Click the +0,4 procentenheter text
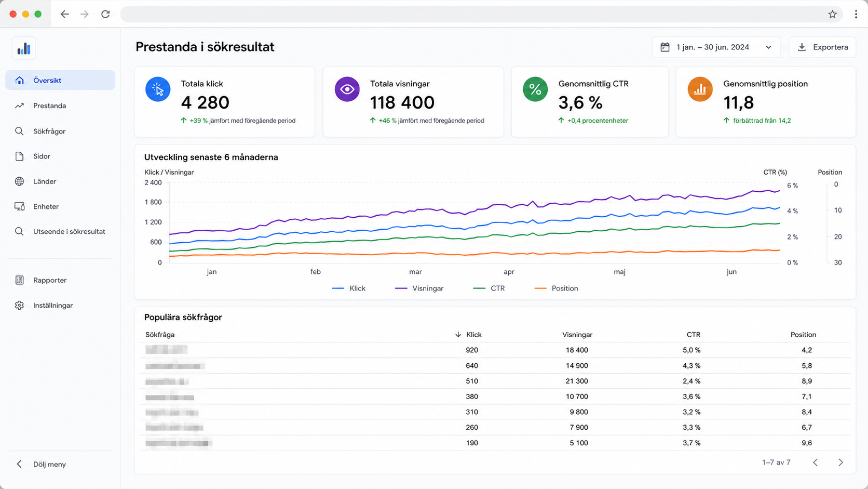The height and width of the screenshot is (489, 868). pos(598,121)
